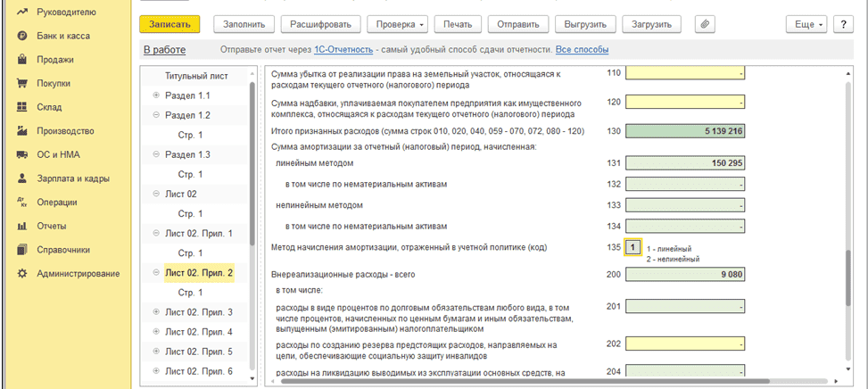Screen dimensions: 868x389
Task: Click the yellow input field for line 110
Action: pos(684,73)
